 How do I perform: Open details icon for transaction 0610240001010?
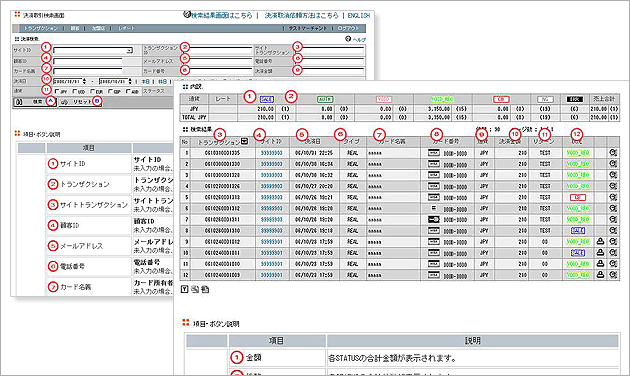pos(613,264)
